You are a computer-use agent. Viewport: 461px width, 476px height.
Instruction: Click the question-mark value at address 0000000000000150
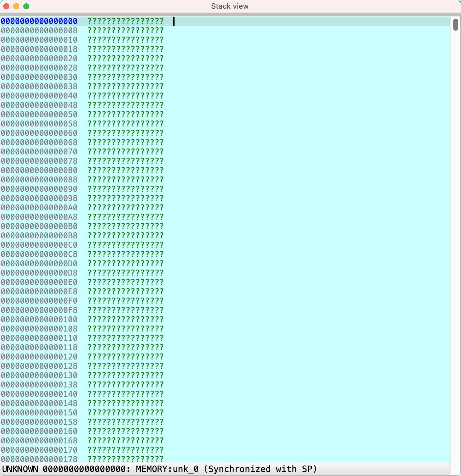tap(126, 413)
